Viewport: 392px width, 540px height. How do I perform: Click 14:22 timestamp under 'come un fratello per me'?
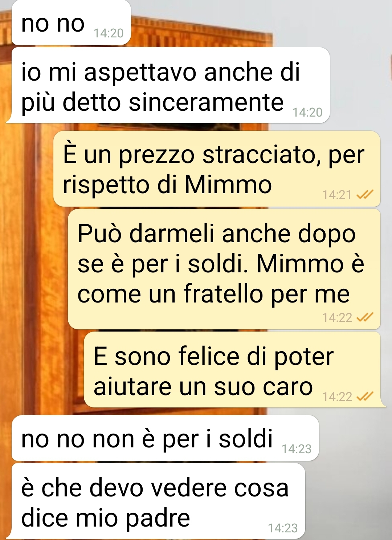[x=337, y=318]
